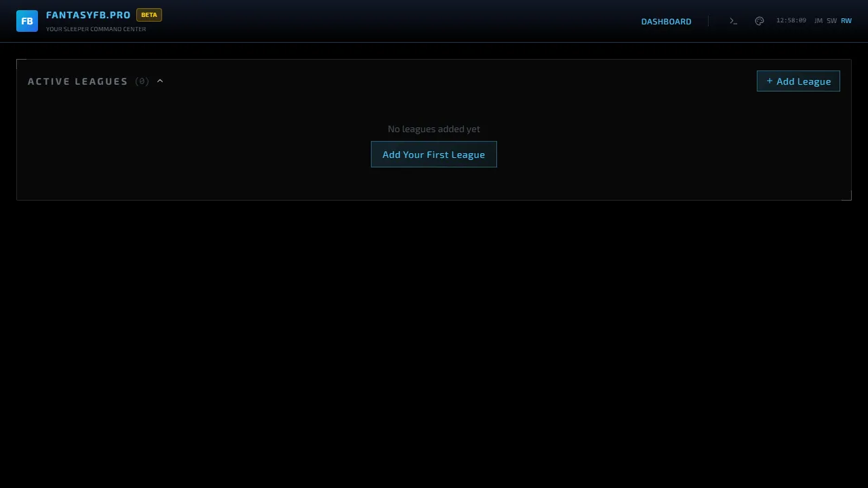Switch to user SW in the header
The image size is (868, 488).
(x=831, y=20)
